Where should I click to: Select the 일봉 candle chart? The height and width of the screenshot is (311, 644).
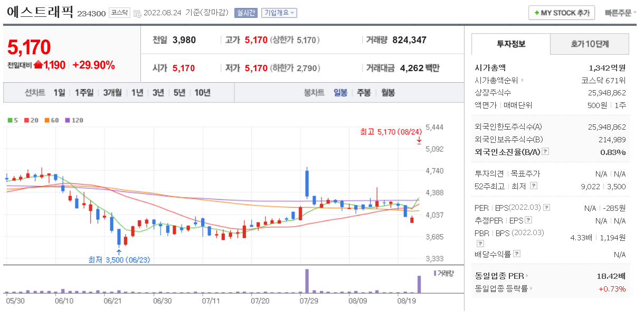pos(340,92)
